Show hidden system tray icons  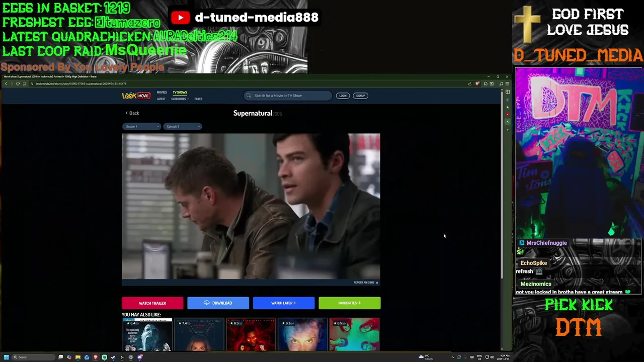[x=452, y=357]
